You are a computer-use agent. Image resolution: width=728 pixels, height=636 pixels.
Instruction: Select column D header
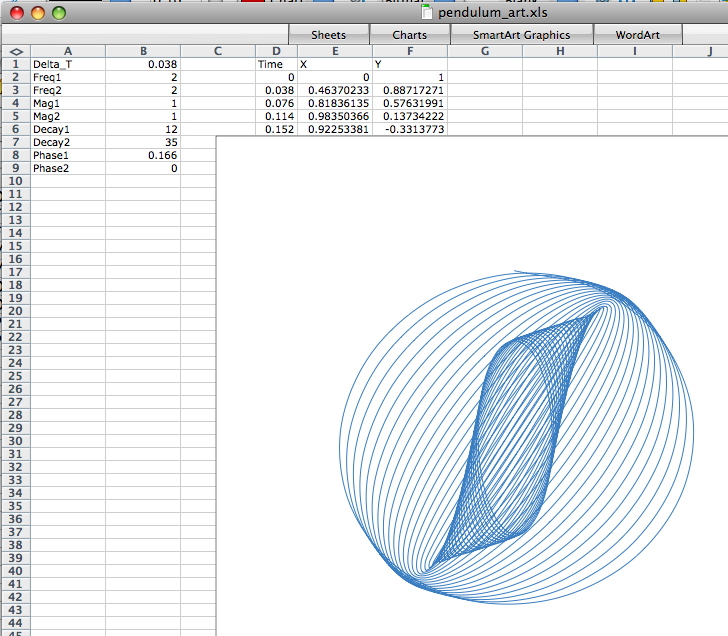pos(276,51)
